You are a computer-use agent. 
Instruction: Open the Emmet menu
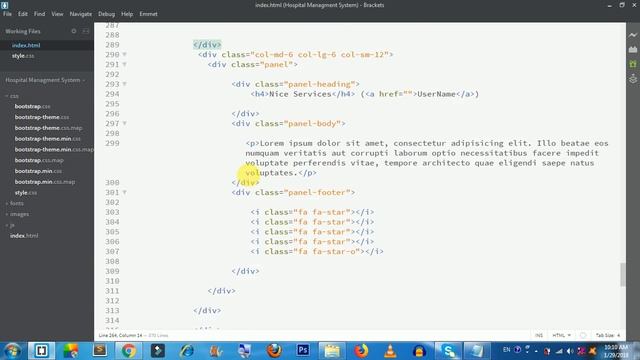click(149, 14)
